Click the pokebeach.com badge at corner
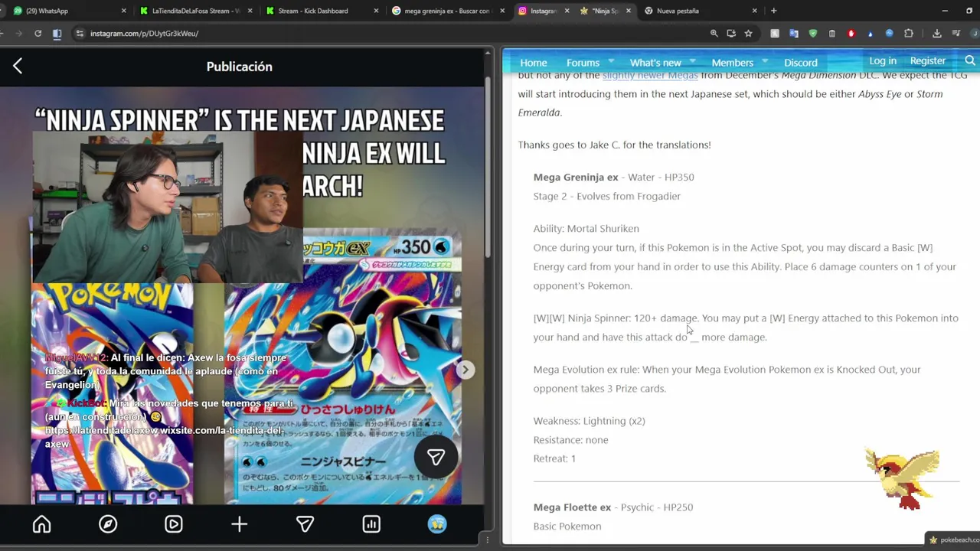The width and height of the screenshot is (980, 551). click(952, 540)
